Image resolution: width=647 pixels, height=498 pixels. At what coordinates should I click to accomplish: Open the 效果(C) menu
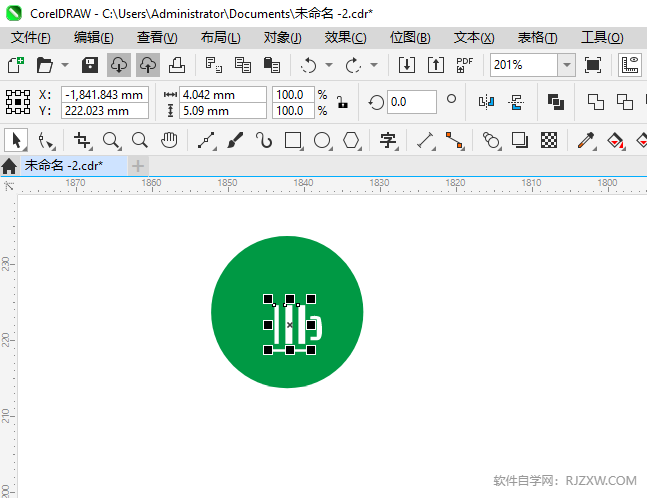tap(345, 38)
